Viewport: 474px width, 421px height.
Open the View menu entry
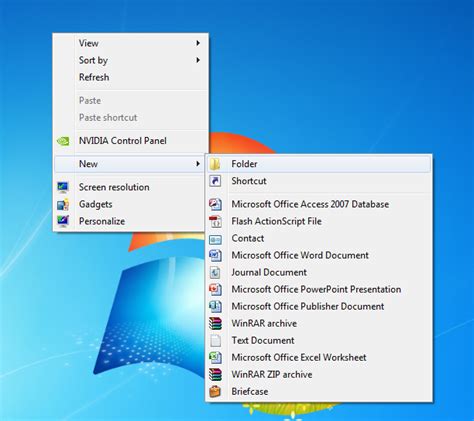click(131, 43)
